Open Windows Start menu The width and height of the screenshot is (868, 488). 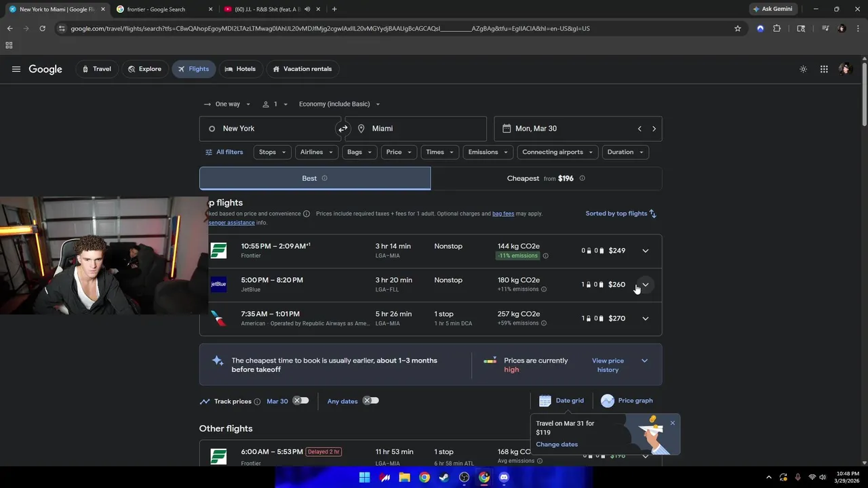click(364, 477)
